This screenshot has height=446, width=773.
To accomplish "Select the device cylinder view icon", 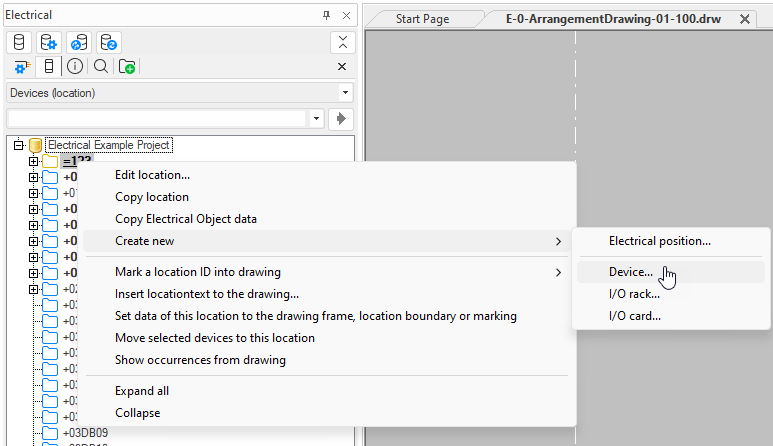I will (x=49, y=67).
